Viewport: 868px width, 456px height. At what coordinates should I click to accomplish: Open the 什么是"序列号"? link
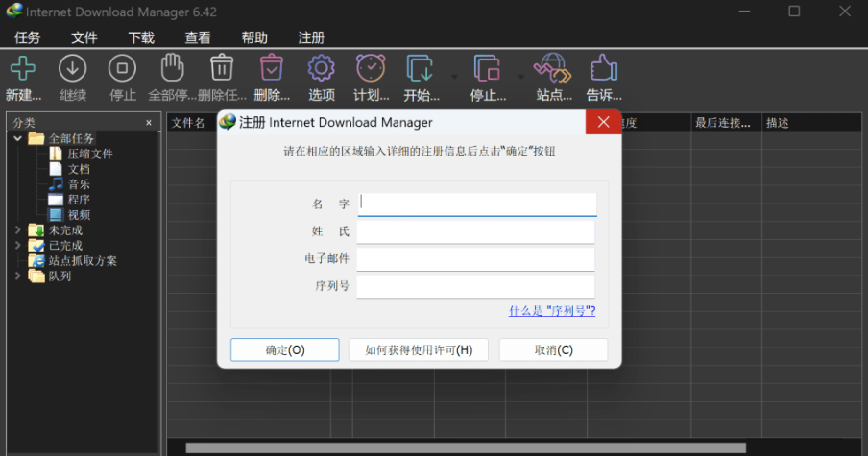[552, 310]
